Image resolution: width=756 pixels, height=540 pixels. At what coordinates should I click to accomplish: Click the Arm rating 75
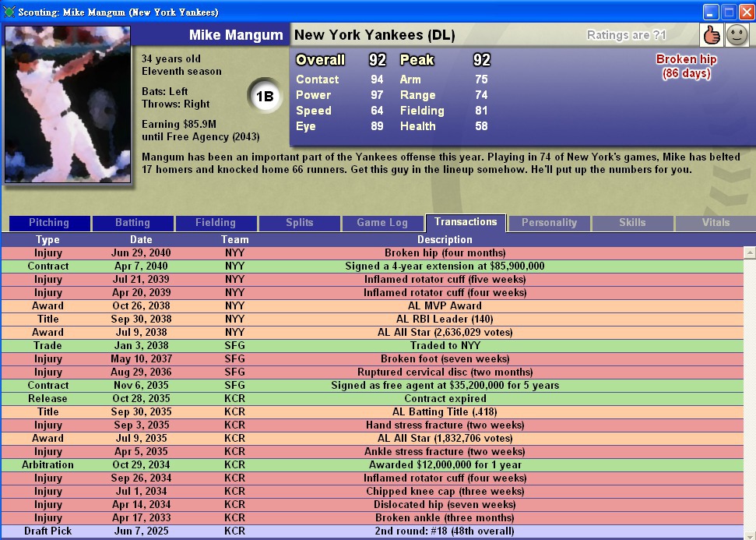click(481, 79)
